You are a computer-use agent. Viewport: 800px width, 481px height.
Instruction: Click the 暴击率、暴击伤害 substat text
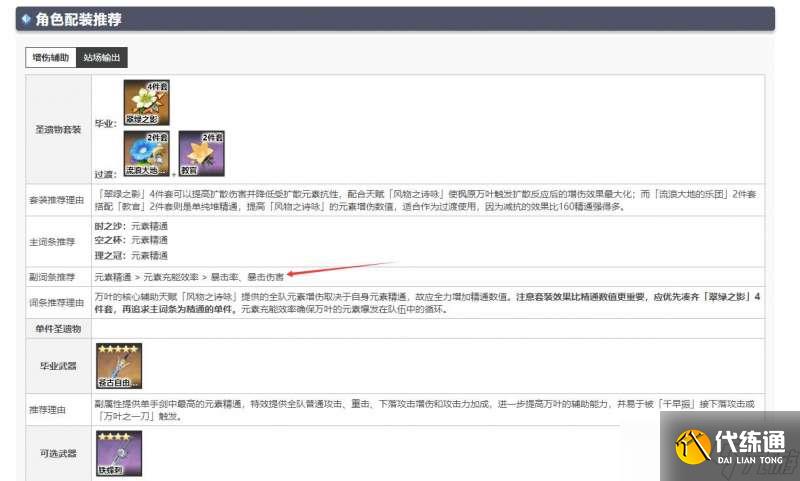pyautogui.click(x=247, y=277)
